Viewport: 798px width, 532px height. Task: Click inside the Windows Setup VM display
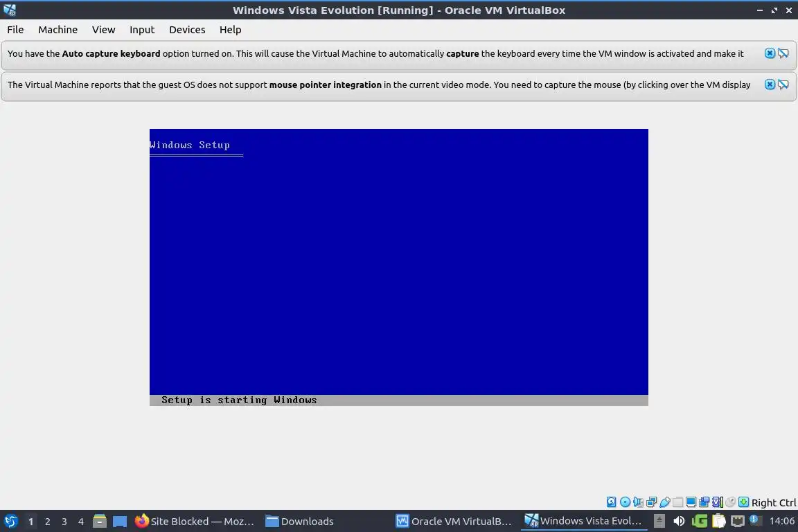398,267
